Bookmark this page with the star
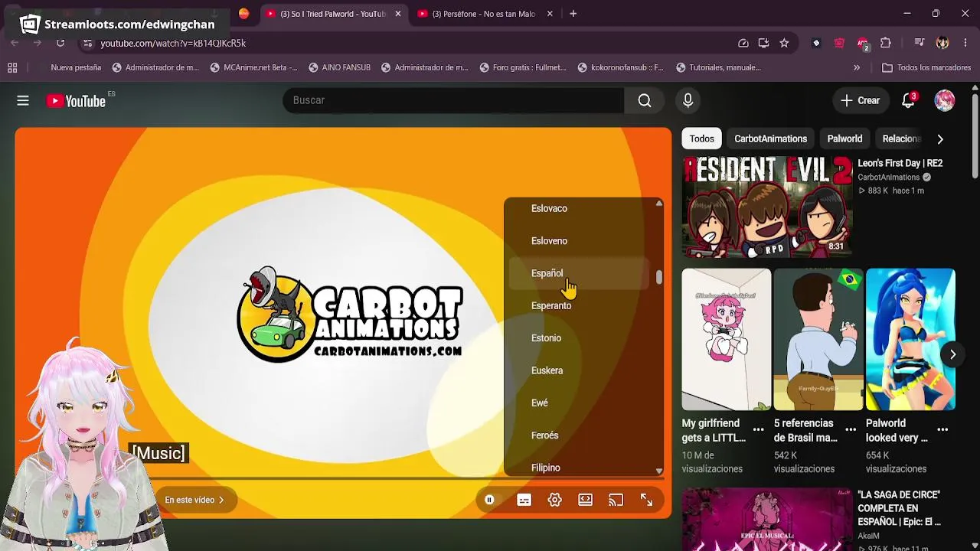Screen dimensions: 980x551 (x=784, y=43)
